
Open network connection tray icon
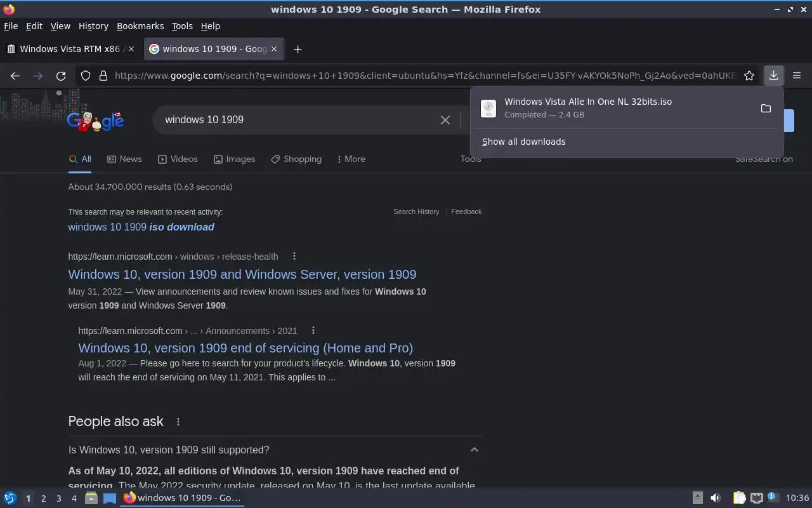pos(756,498)
